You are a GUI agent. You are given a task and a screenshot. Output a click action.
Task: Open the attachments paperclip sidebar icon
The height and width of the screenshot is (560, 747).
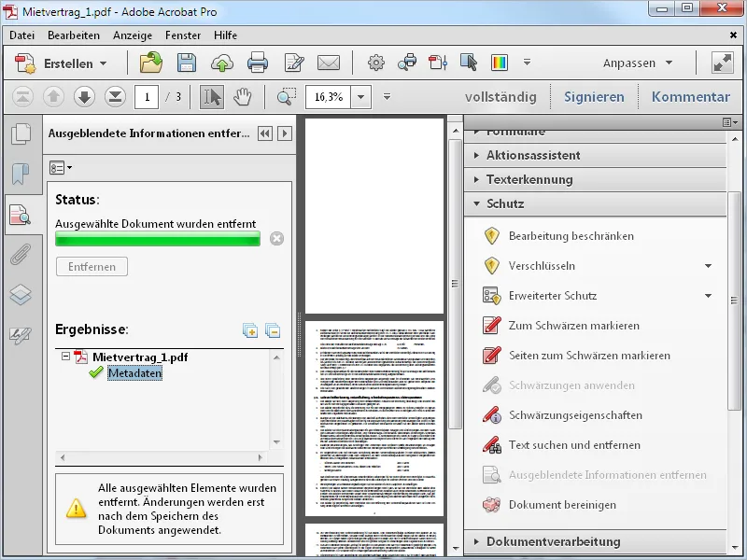click(21, 255)
